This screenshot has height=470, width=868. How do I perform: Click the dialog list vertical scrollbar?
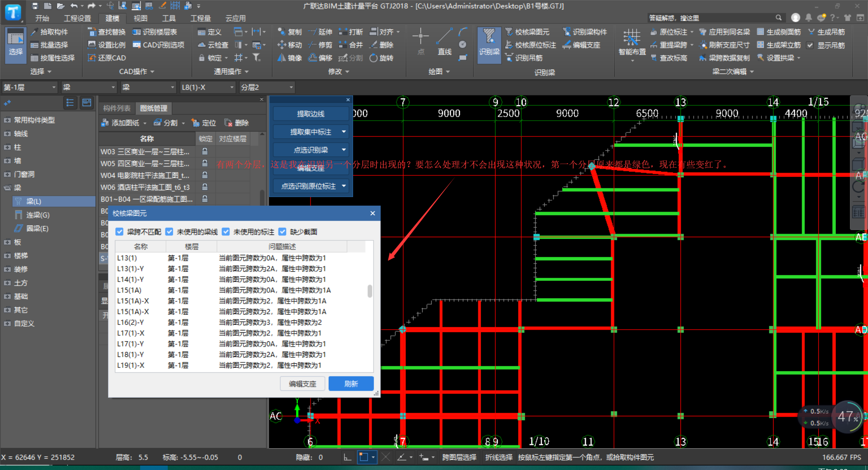pyautogui.click(x=370, y=291)
